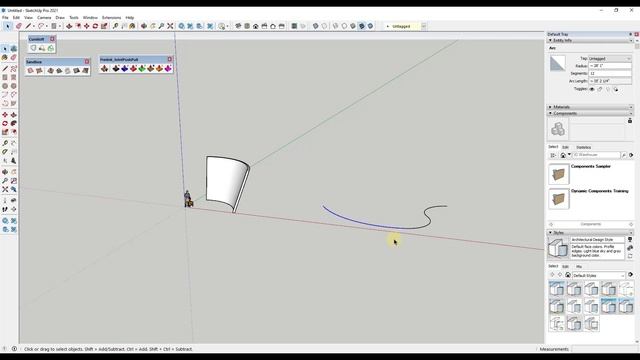Close the Curviloft floating toolbar
Screen dimensions: 640x360
click(52, 39)
